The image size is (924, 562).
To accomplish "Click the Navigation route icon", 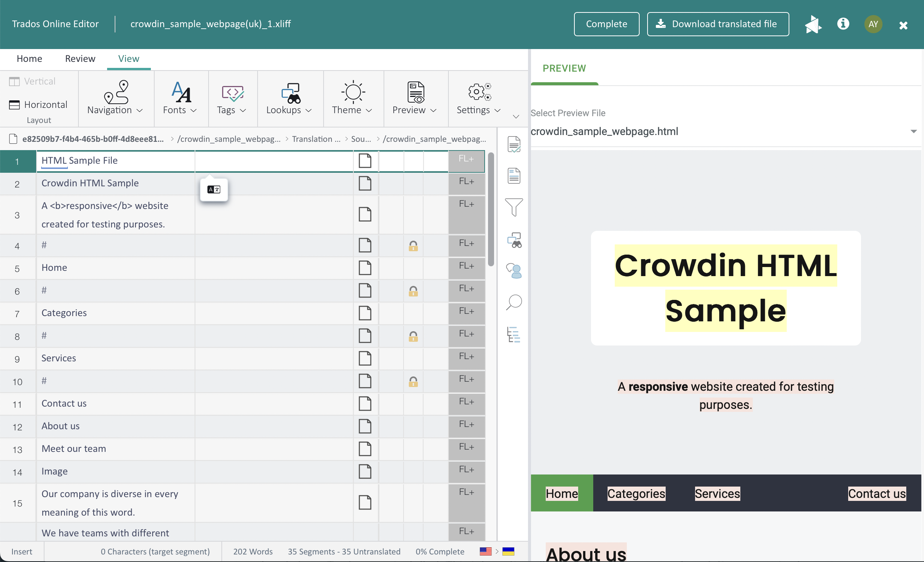I will [116, 92].
